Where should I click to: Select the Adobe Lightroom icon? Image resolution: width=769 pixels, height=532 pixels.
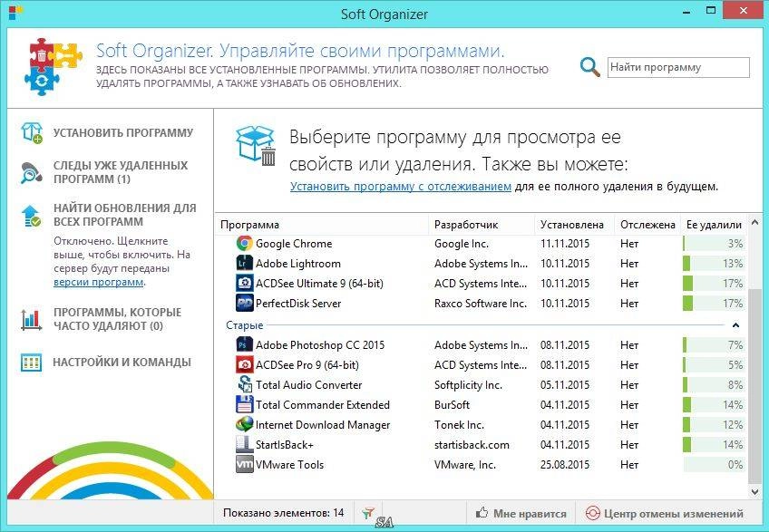click(244, 264)
